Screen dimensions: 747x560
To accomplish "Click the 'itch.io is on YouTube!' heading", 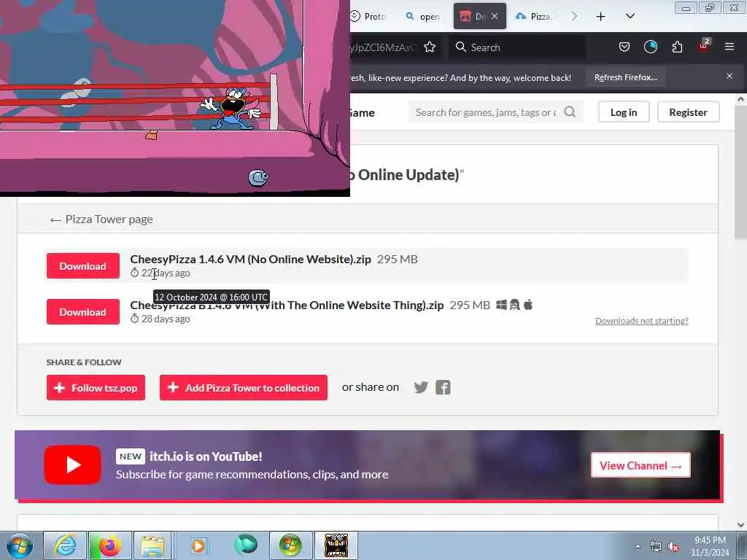I will 206,456.
